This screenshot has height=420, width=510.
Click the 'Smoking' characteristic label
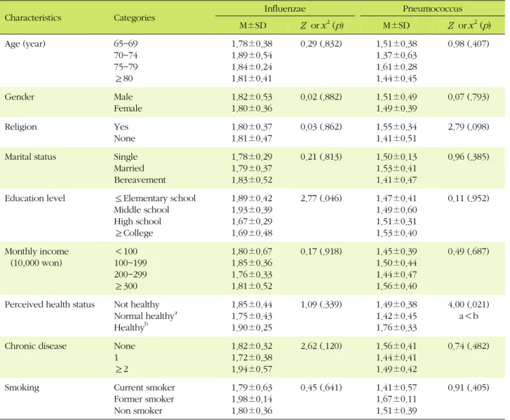22,388
